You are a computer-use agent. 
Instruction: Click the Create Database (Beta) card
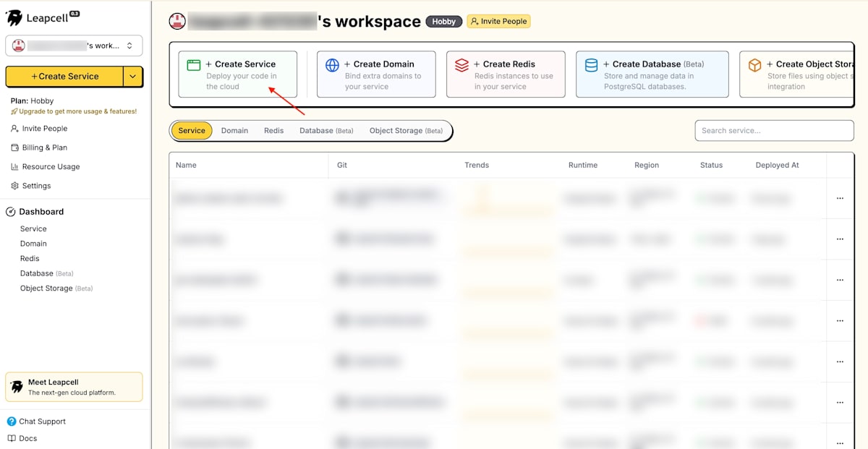(652, 74)
